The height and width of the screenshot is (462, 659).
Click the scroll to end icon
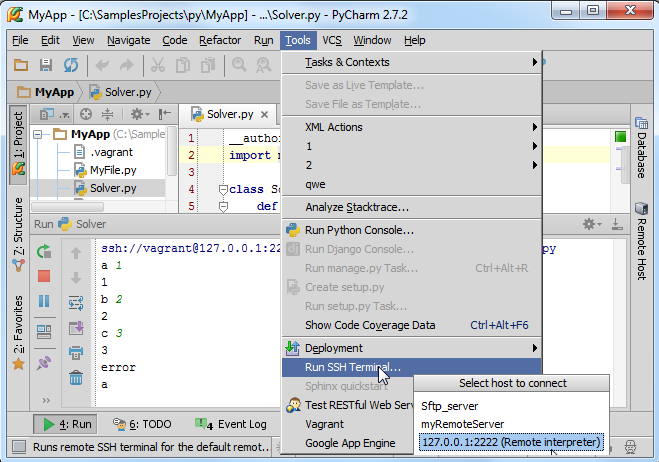76,328
